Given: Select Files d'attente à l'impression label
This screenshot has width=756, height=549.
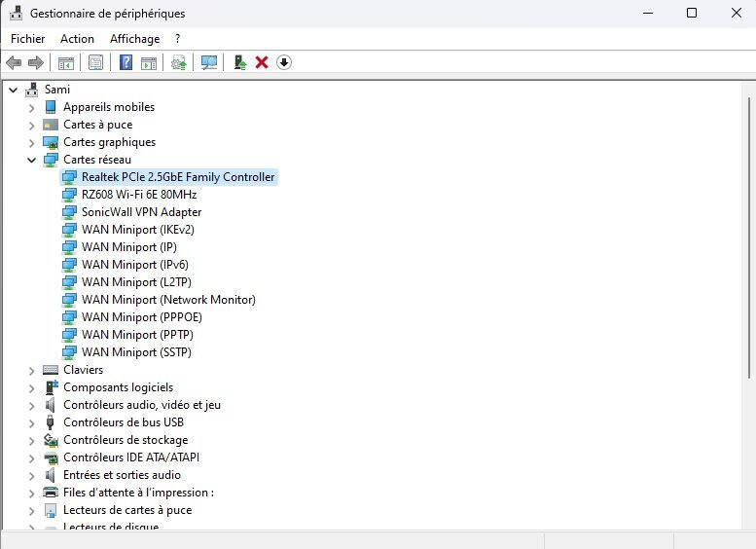Looking at the screenshot, I should pyautogui.click(x=138, y=493).
